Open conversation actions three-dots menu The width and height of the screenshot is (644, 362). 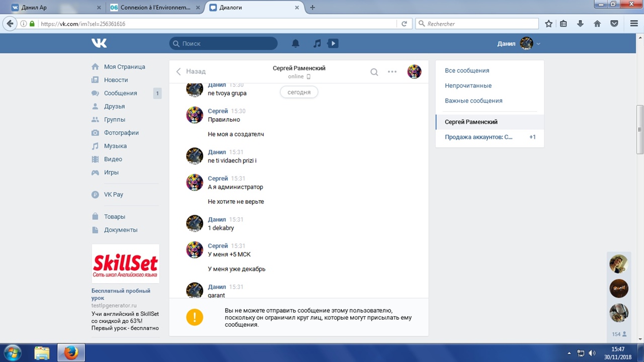392,72
